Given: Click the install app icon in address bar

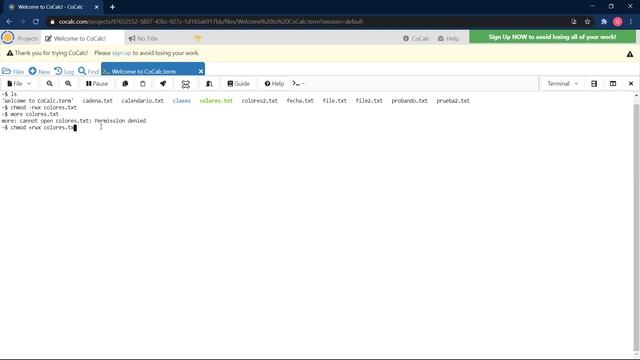Looking at the screenshot, I should point(573,22).
